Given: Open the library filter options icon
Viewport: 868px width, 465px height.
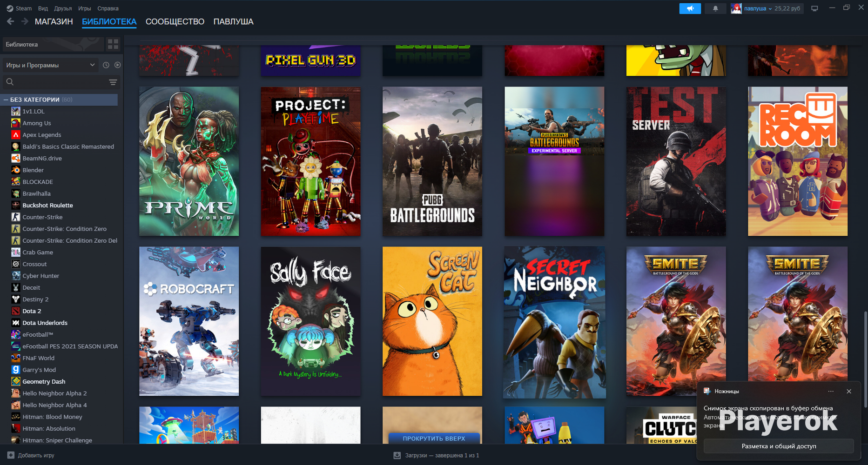Looking at the screenshot, I should pos(113,82).
